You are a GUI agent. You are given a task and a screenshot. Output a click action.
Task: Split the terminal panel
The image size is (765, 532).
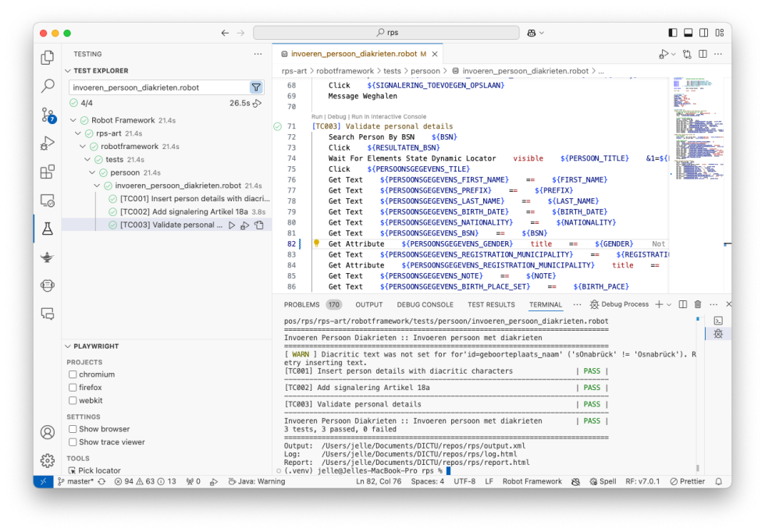point(683,304)
